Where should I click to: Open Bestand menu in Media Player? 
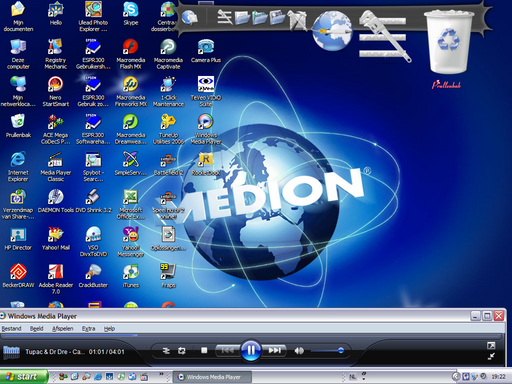pos(11,328)
